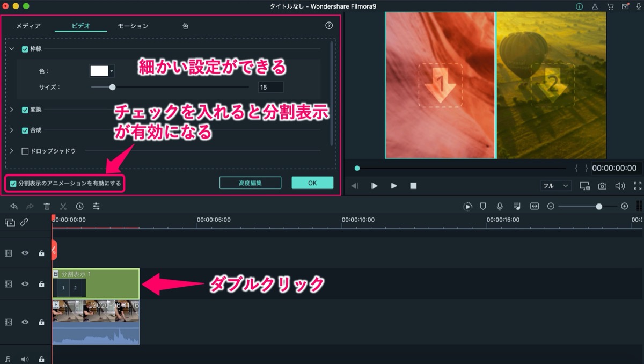The width and height of the screenshot is (644, 364).
Task: Click the サイズ border size slider
Action: (170, 87)
